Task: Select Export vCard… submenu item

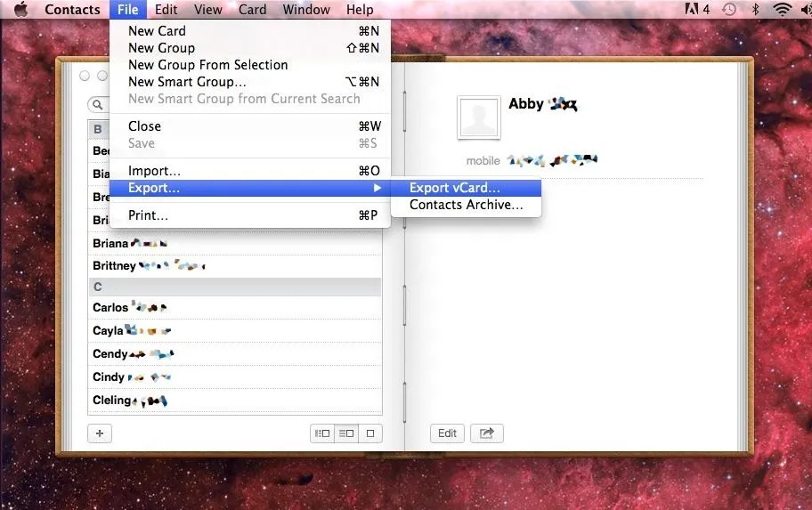Action: tap(466, 188)
